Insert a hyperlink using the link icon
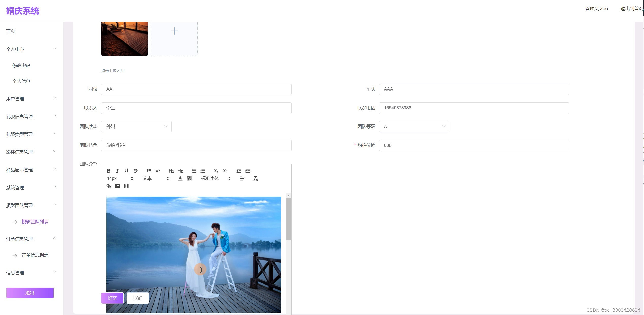644x315 pixels. [x=109, y=186]
